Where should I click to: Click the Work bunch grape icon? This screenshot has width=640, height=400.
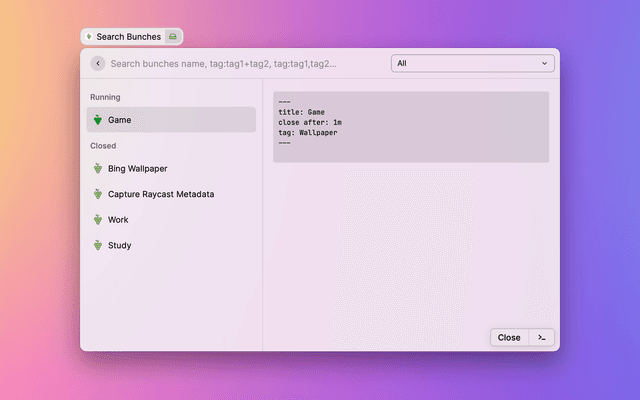pos(97,220)
